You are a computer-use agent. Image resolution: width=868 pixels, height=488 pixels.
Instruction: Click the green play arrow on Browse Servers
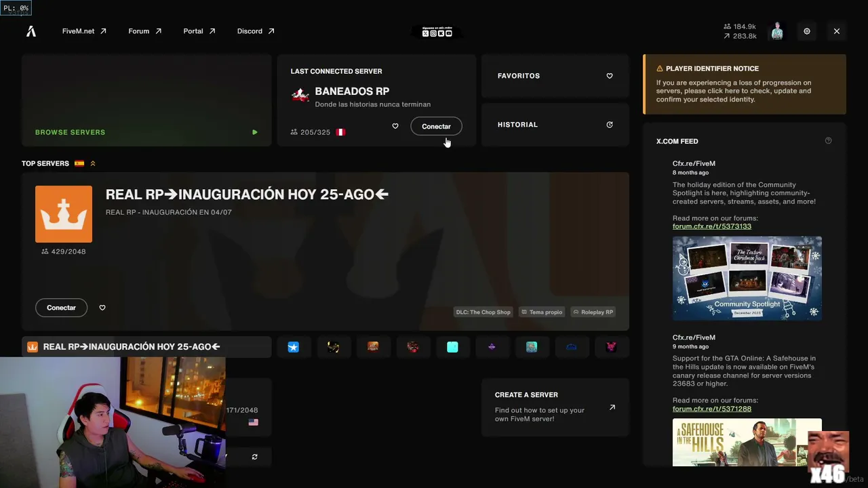[255, 132]
